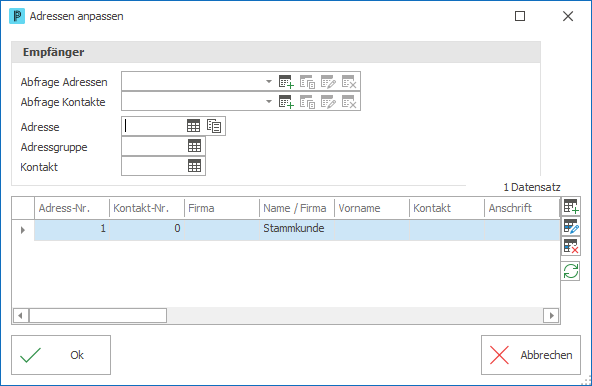Expand row indicator arrow for Stammkunde row

tap(23, 230)
